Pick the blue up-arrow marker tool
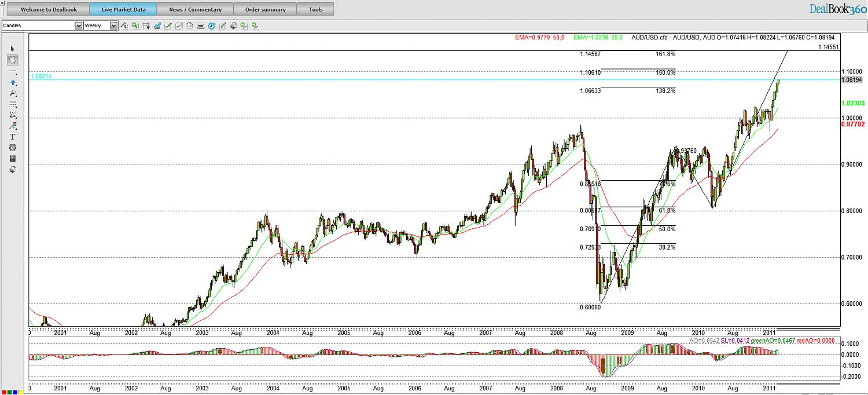 [13, 82]
